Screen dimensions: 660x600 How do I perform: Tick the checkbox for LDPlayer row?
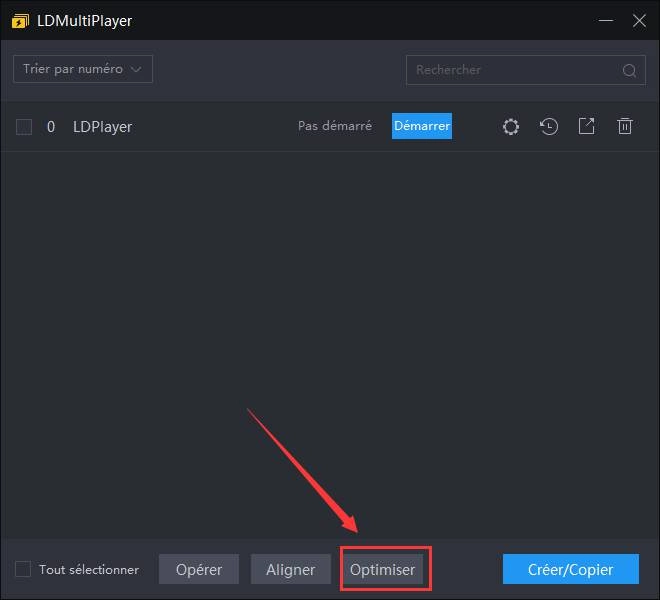(24, 127)
